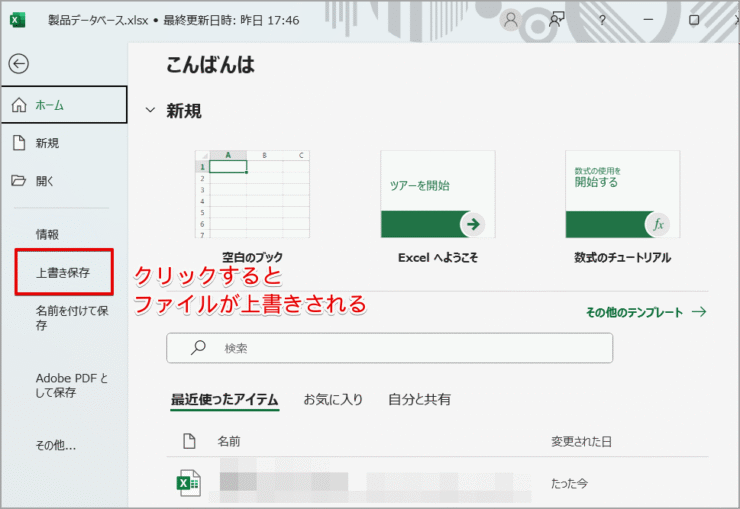Click the その他のテンプレート link
Screen dimensions: 740x509
coord(634,312)
